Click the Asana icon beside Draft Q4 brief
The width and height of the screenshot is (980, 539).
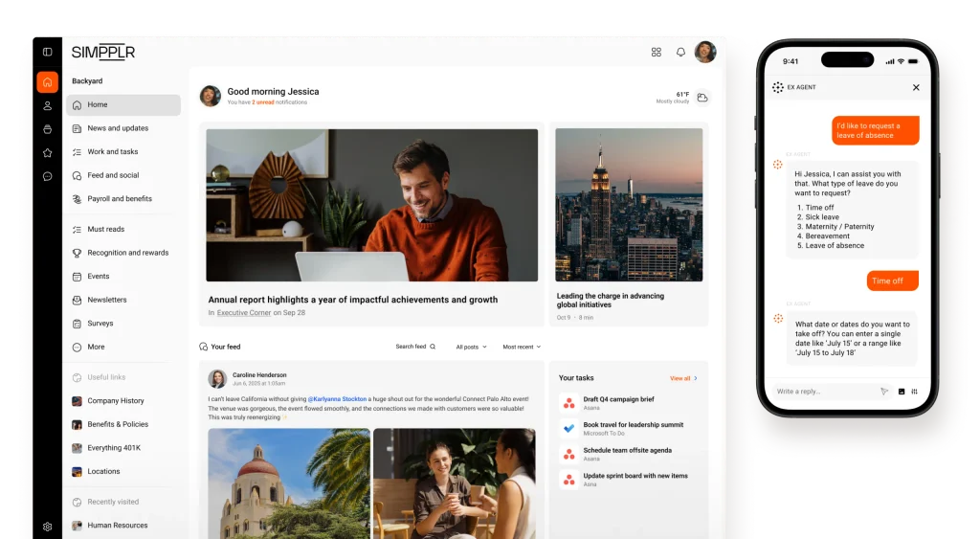[x=568, y=404]
